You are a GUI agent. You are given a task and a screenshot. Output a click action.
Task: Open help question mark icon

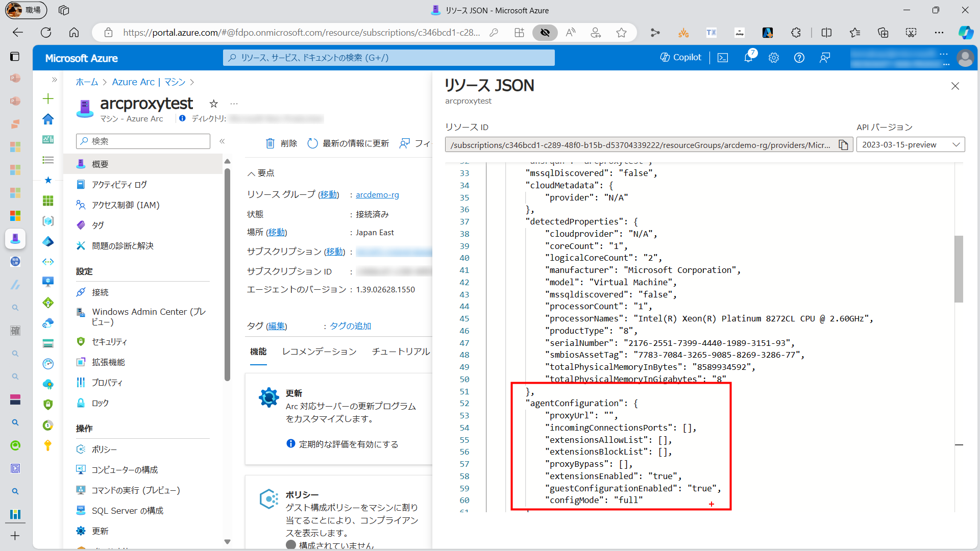point(799,58)
